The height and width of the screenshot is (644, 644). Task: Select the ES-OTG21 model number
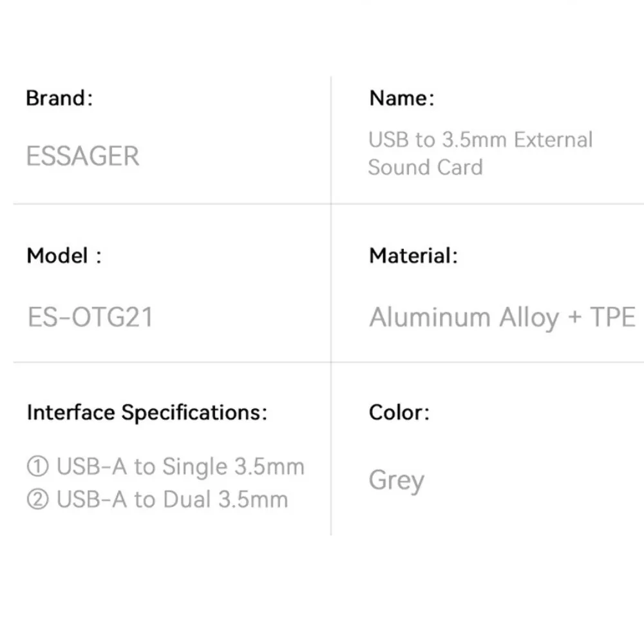click(91, 317)
